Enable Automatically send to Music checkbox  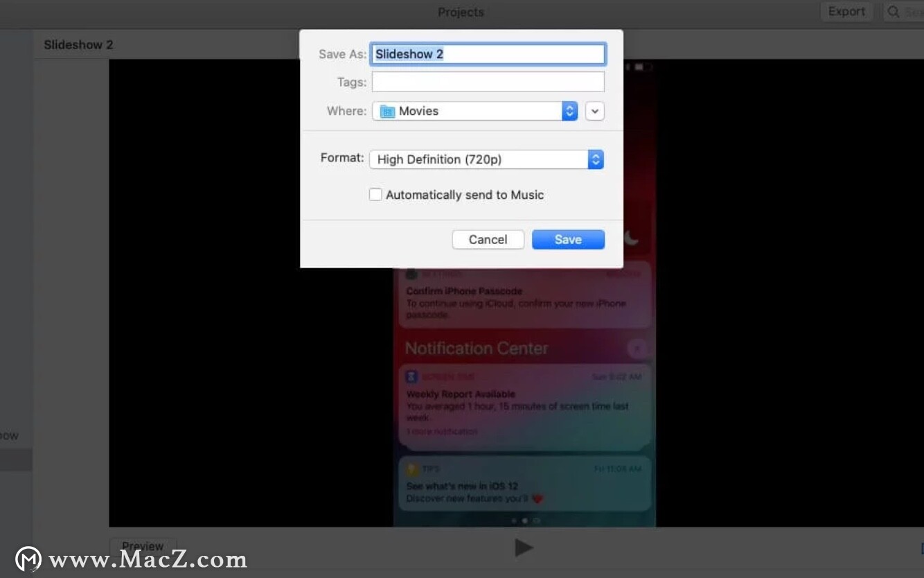click(375, 195)
